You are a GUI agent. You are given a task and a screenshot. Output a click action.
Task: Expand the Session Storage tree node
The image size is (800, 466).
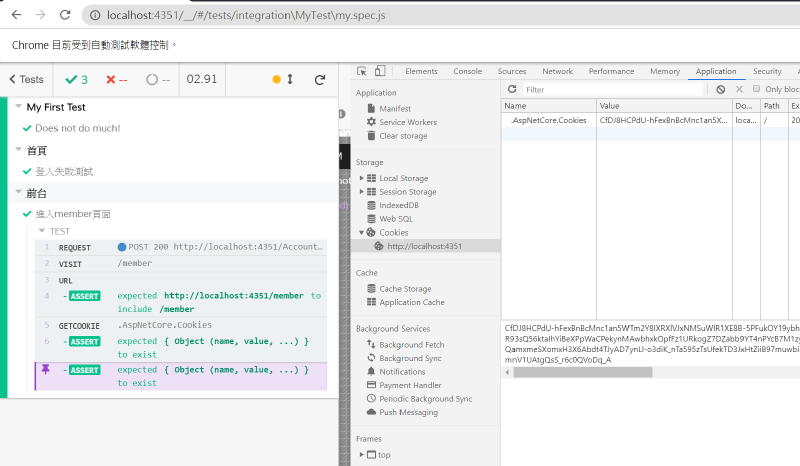point(362,192)
